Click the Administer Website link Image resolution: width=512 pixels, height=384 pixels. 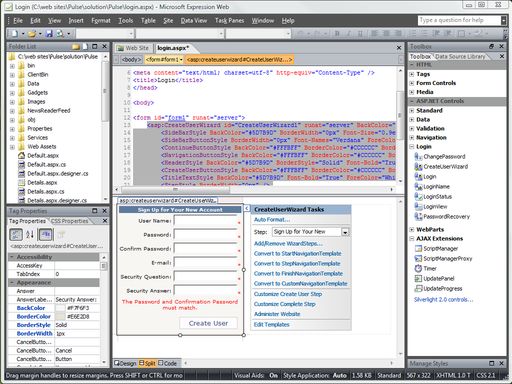pyautogui.click(x=277, y=314)
